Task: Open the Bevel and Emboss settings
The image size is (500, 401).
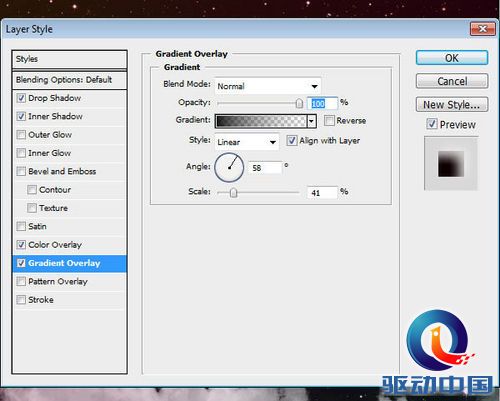Action: pos(62,171)
